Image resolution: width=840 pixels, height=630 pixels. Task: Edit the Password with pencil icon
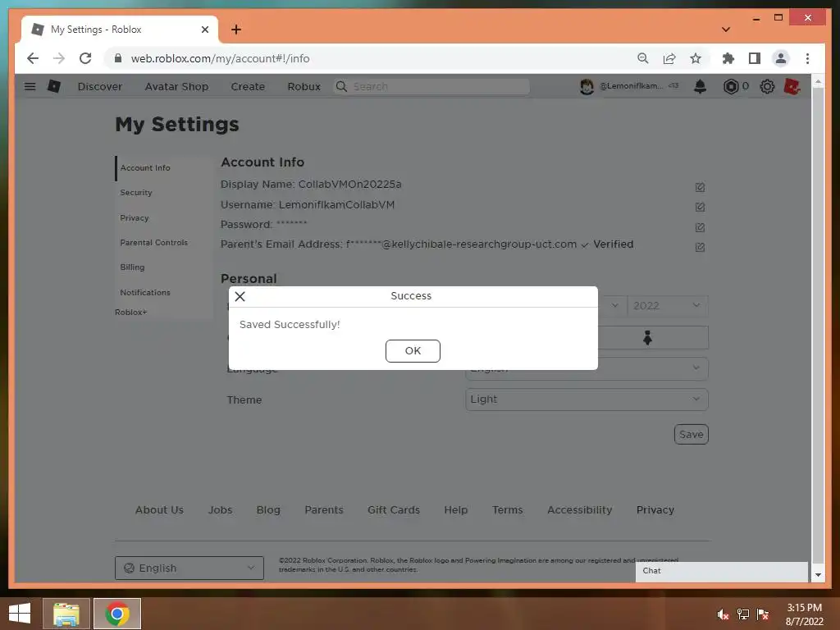click(700, 227)
